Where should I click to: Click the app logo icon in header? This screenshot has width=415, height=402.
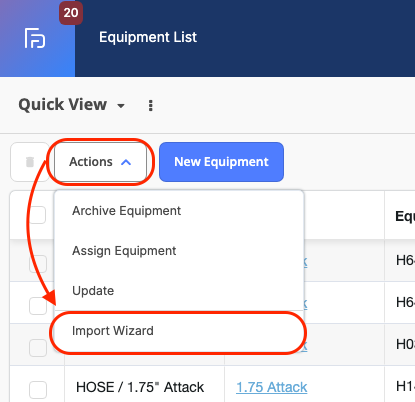35,38
